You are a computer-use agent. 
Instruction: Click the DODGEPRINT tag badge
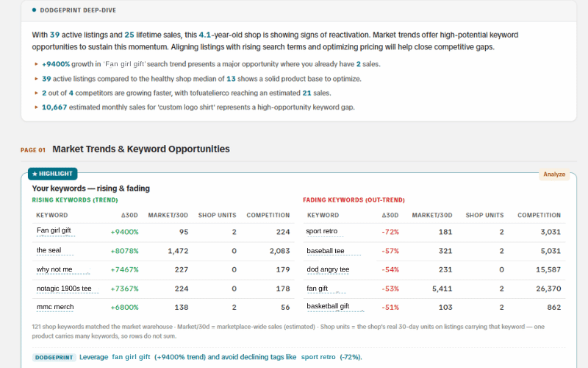point(54,358)
